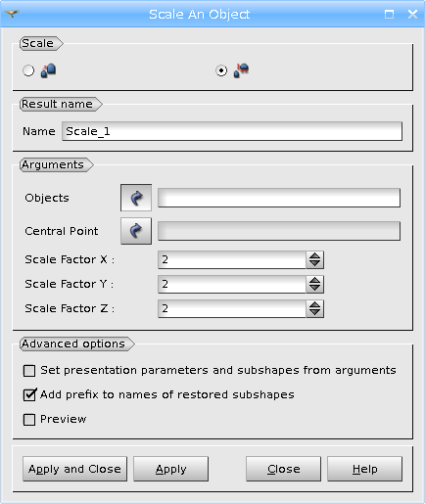Click the Objects selection arrow button

tap(136, 198)
